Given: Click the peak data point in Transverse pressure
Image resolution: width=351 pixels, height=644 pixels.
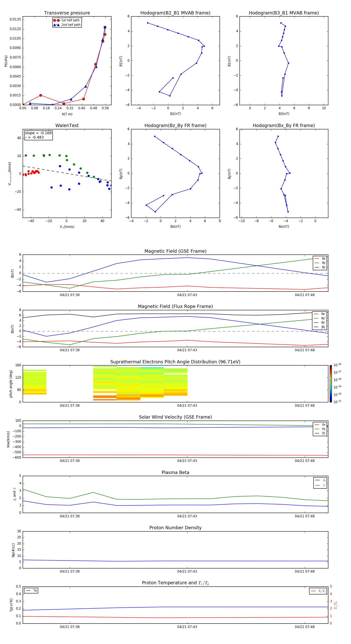Looking at the screenshot, I should [105, 27].
